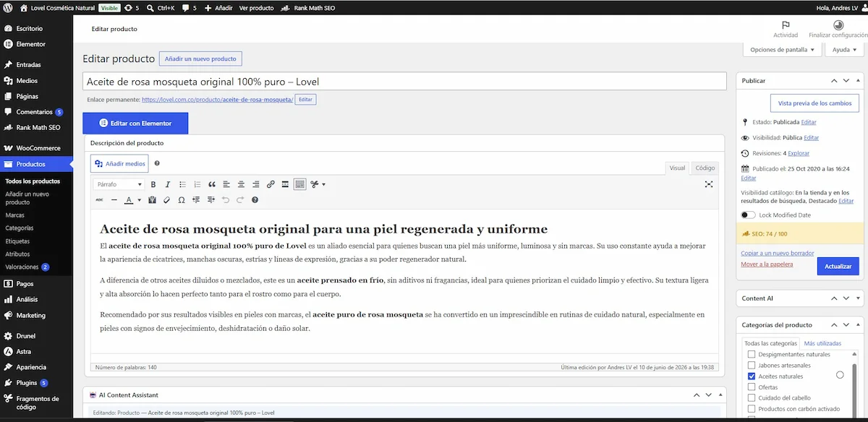Image resolution: width=868 pixels, height=422 pixels.
Task: Collapse the AI Content Assistant panel
Action: [720, 395]
